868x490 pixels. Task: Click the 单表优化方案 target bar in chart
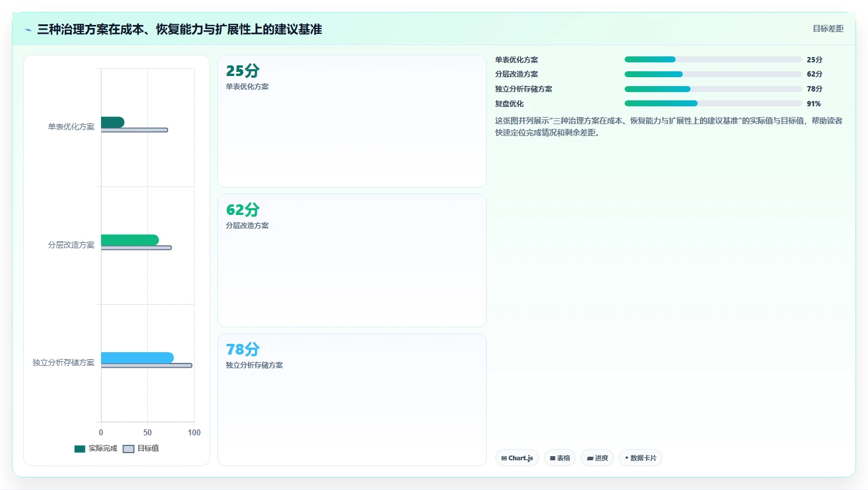[134, 130]
